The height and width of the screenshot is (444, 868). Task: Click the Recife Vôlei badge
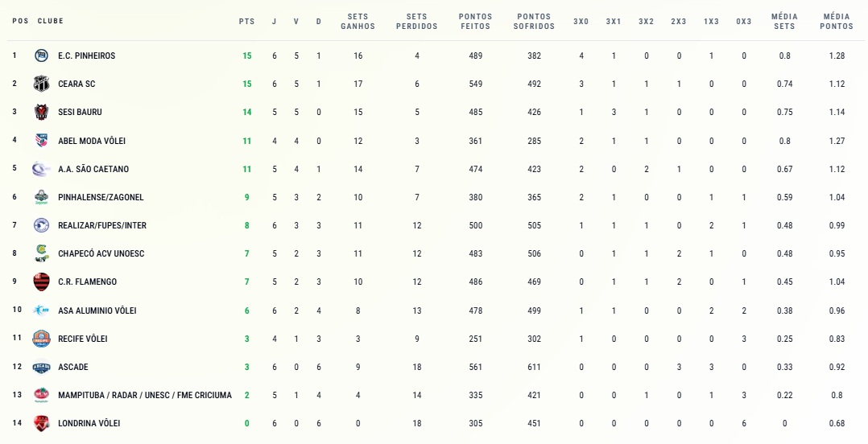pos(41,339)
